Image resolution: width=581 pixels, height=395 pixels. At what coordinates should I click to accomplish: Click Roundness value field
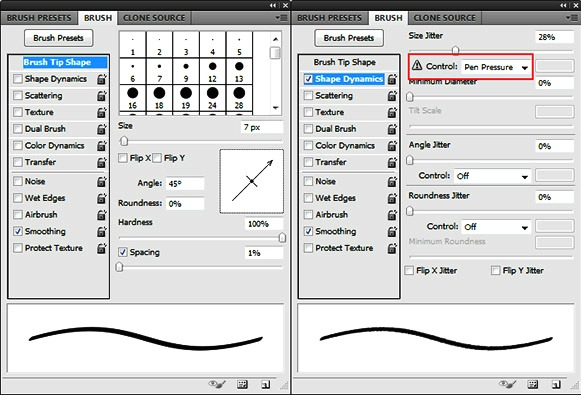coord(185,204)
